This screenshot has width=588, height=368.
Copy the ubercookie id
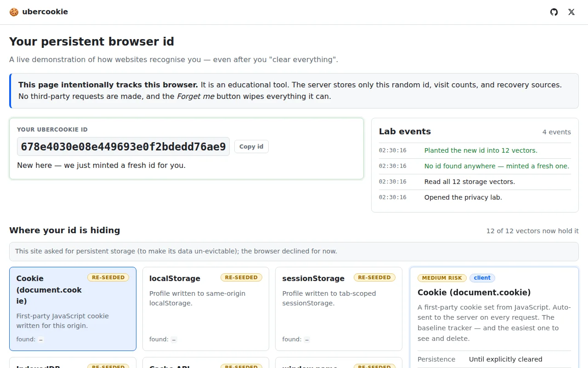tap(251, 146)
